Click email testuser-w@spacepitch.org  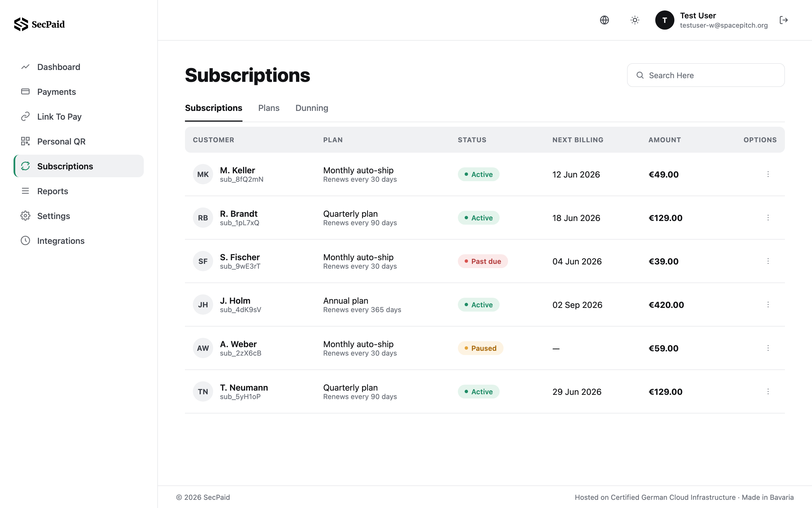pyautogui.click(x=724, y=25)
